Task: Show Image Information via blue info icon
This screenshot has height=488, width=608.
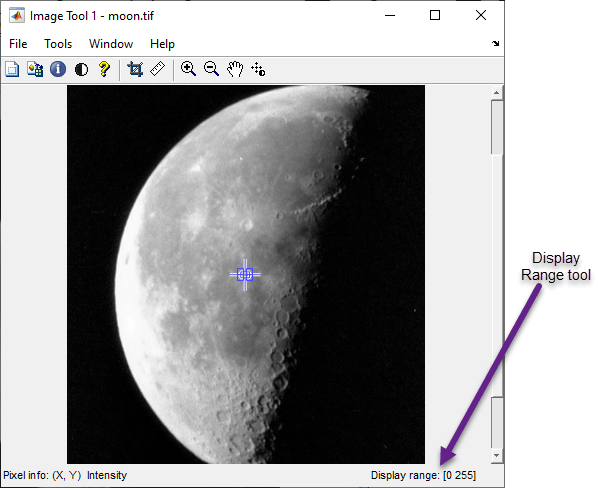Action: coord(58,70)
